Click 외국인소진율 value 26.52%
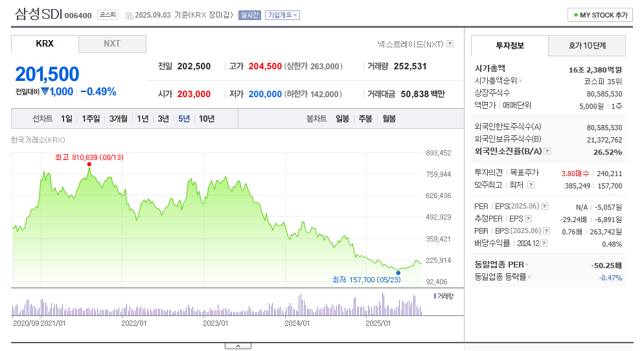Screen dimensions: 644x351 tap(608, 152)
